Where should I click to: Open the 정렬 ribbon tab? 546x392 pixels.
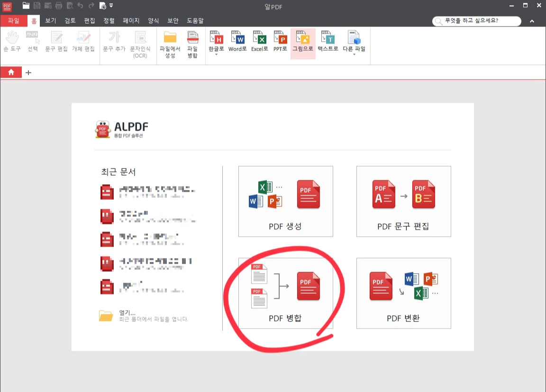pos(109,21)
